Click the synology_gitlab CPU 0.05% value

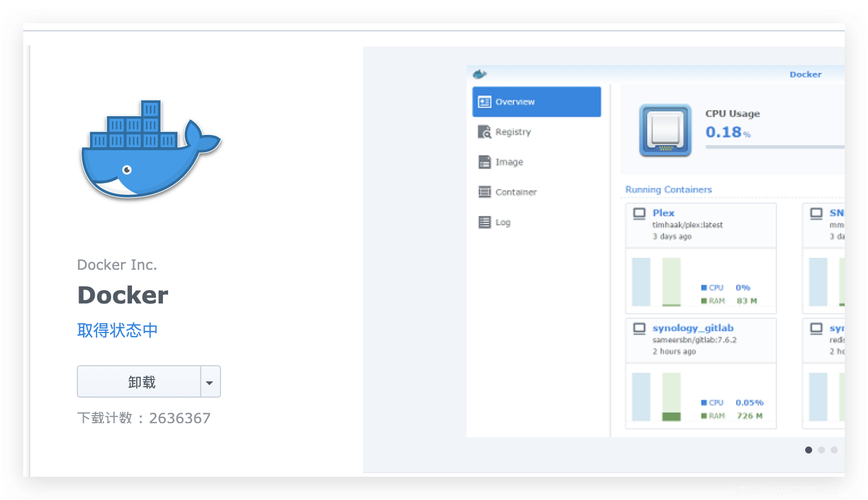click(x=749, y=403)
